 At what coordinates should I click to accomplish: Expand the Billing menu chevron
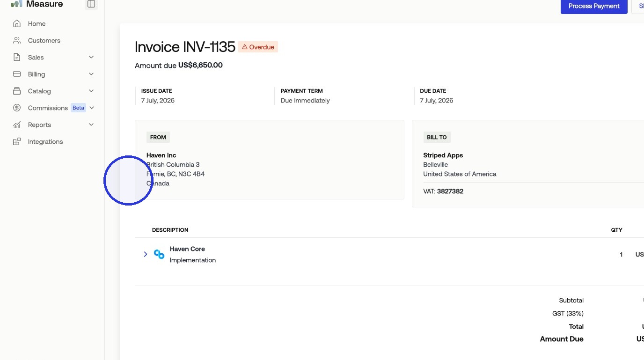(91, 74)
